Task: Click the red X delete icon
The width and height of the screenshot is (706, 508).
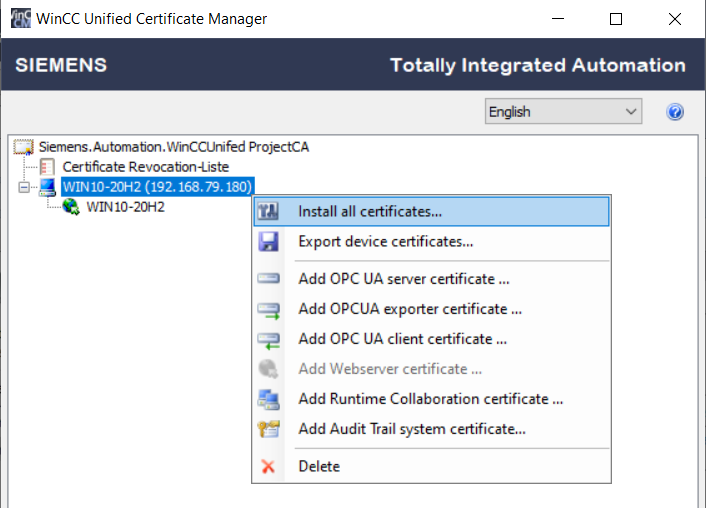Action: tap(268, 467)
